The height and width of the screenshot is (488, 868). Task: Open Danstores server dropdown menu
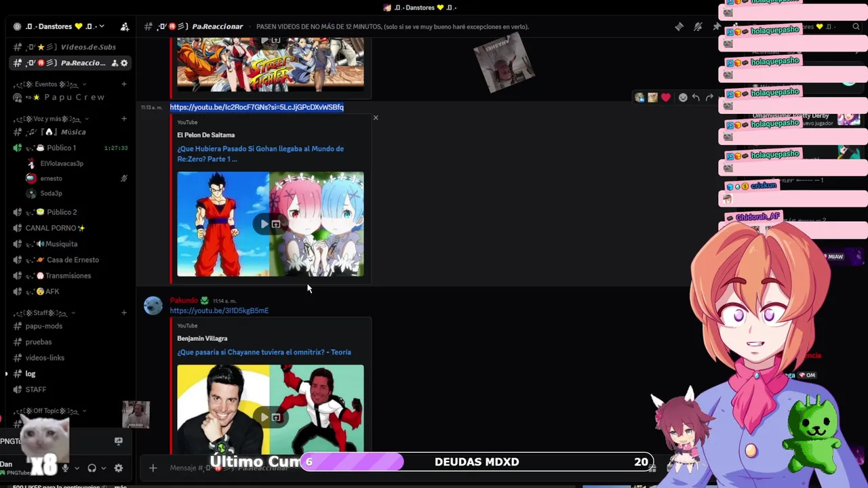(x=101, y=26)
